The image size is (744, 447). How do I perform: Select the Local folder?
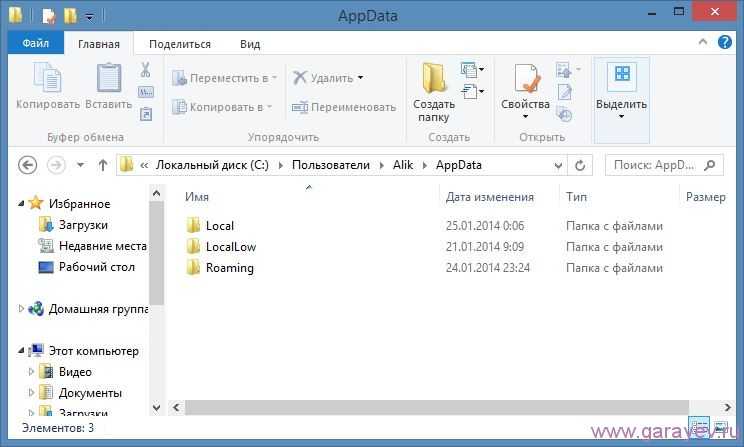(220, 226)
